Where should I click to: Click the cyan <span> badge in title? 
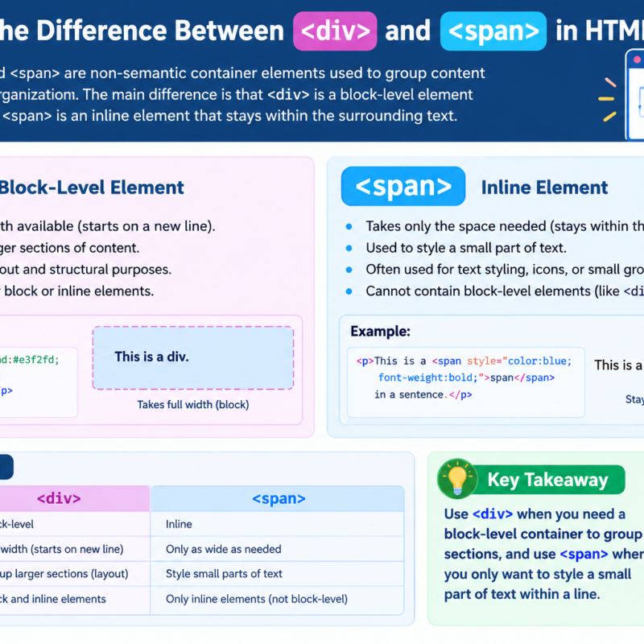(x=493, y=31)
